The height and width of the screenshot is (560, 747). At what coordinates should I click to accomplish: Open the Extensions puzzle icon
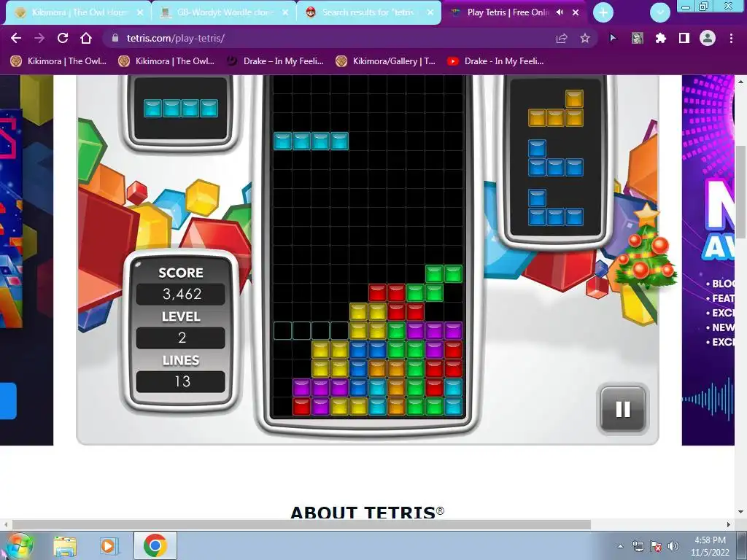click(660, 38)
